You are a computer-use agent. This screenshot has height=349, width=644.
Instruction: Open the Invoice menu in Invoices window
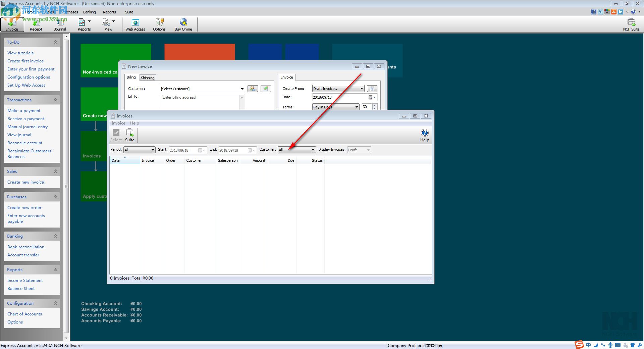[x=118, y=123]
